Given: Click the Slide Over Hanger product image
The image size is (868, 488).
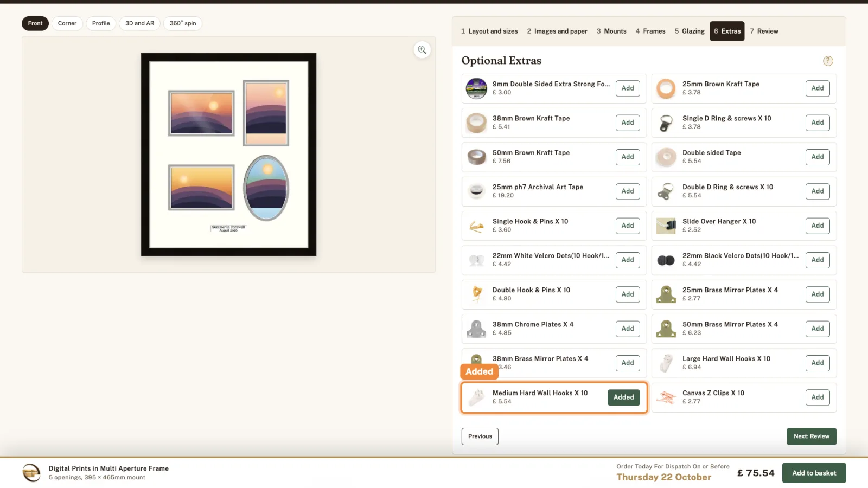Looking at the screenshot, I should tap(666, 226).
